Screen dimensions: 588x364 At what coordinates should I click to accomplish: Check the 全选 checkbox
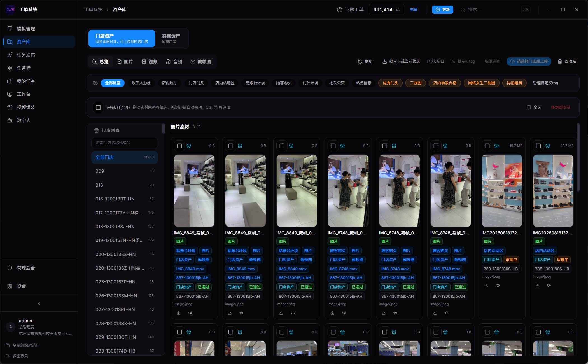(x=529, y=107)
